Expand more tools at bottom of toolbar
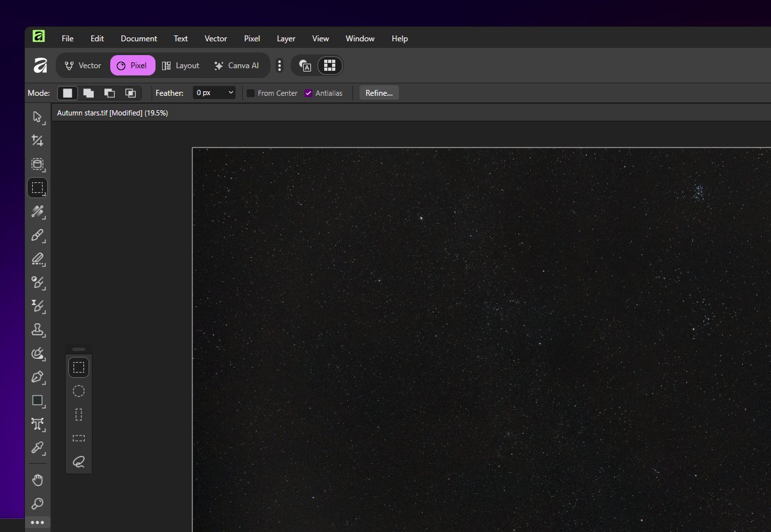 click(x=37, y=522)
